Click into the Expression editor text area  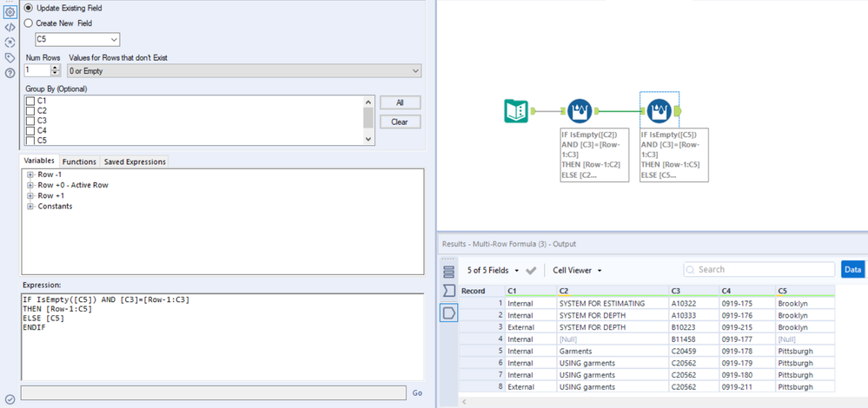(222, 337)
